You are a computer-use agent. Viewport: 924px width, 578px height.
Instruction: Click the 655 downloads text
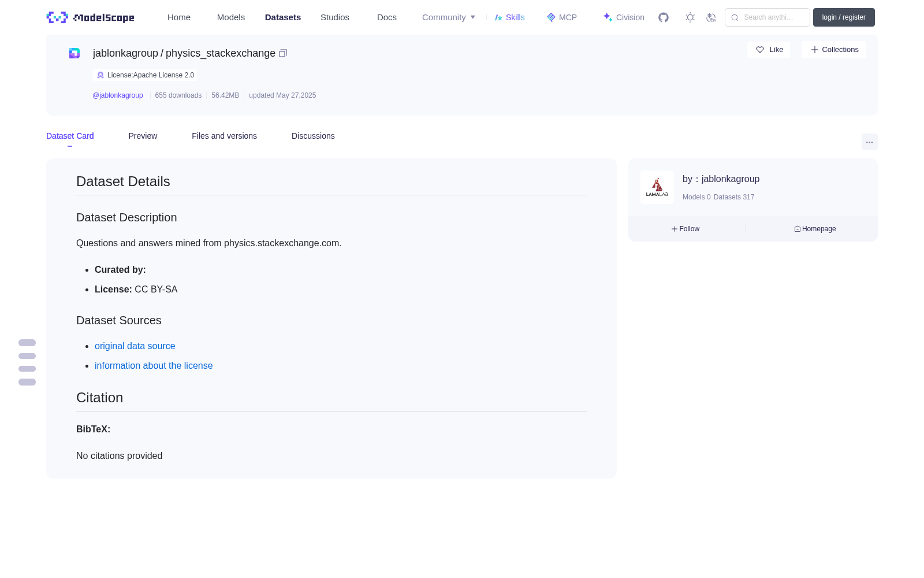point(178,95)
